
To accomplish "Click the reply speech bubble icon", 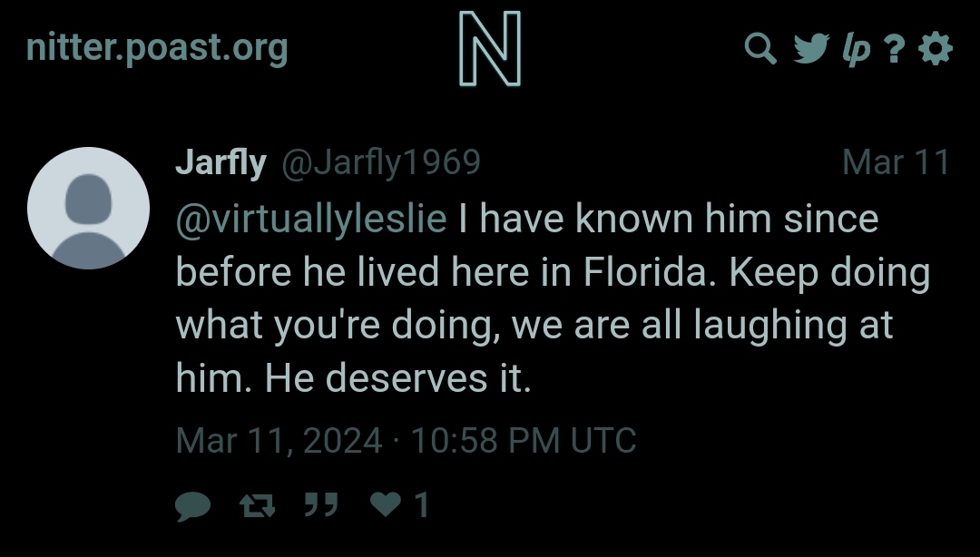I will coord(193,505).
